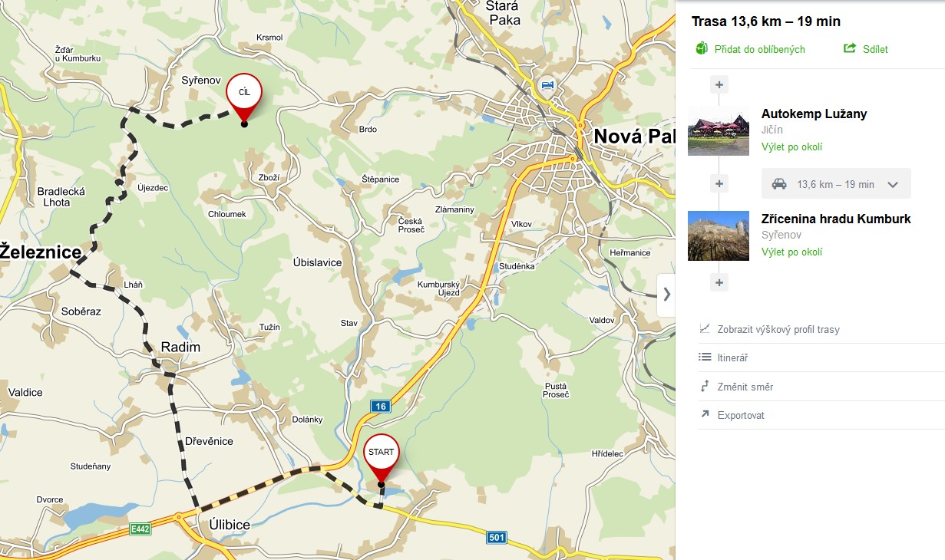Expand the 13,6 km – 19 min dropdown
Image resolution: width=945 pixels, height=560 pixels.
point(893,184)
